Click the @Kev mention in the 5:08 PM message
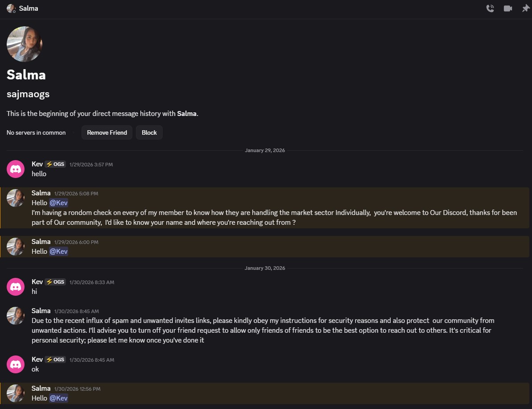 click(x=59, y=203)
